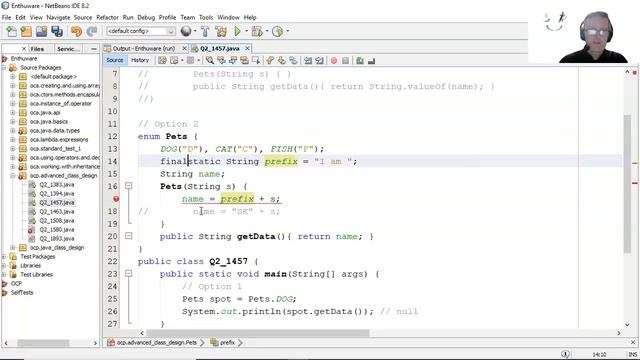Open the Navigate menu
640x360 pixels.
coord(58,17)
